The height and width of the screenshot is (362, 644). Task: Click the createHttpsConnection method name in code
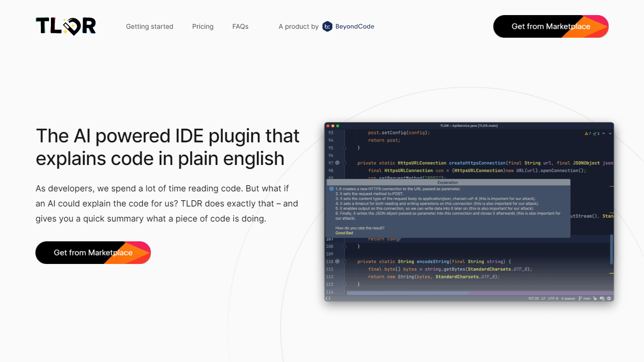(477, 163)
